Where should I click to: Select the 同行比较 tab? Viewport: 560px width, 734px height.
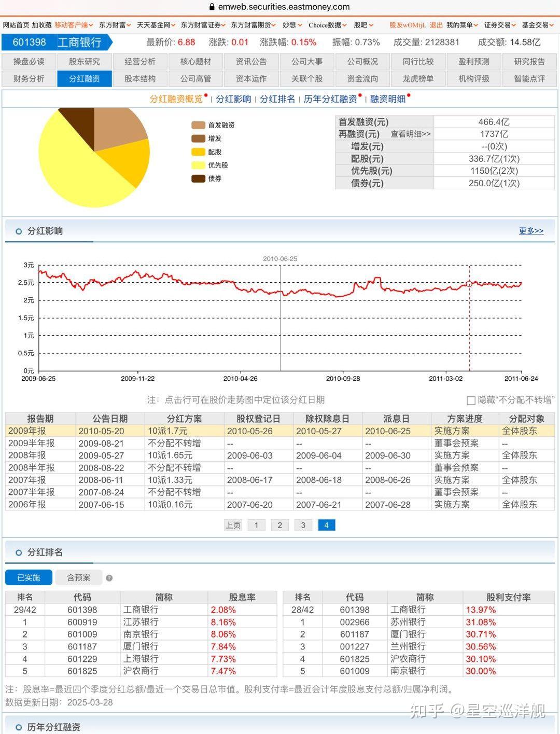click(x=418, y=62)
